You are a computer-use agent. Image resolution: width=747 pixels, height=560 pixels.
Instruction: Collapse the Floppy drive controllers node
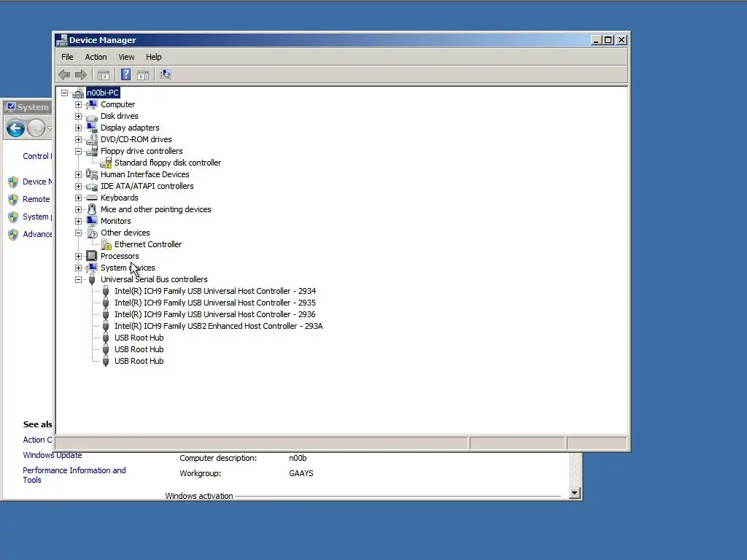(78, 151)
